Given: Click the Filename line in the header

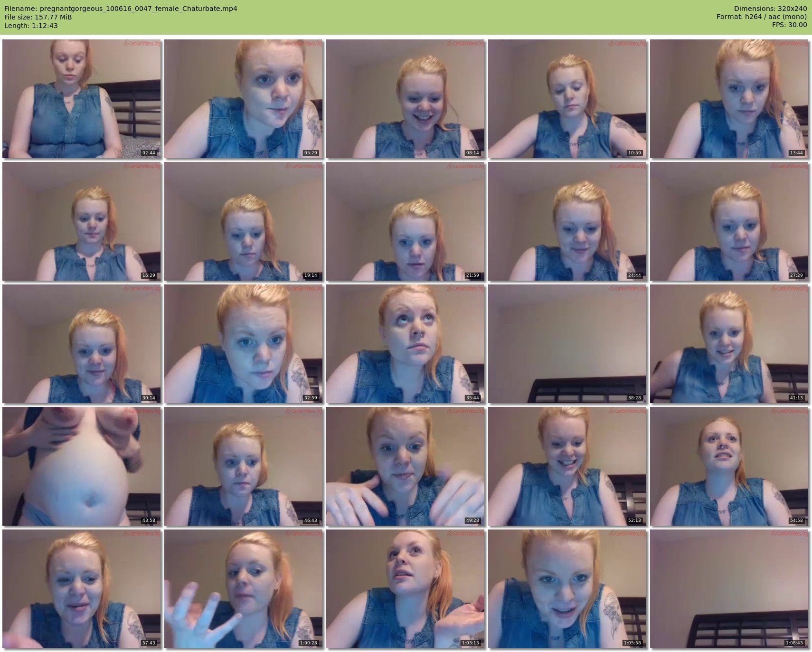Looking at the screenshot, I should [x=121, y=9].
